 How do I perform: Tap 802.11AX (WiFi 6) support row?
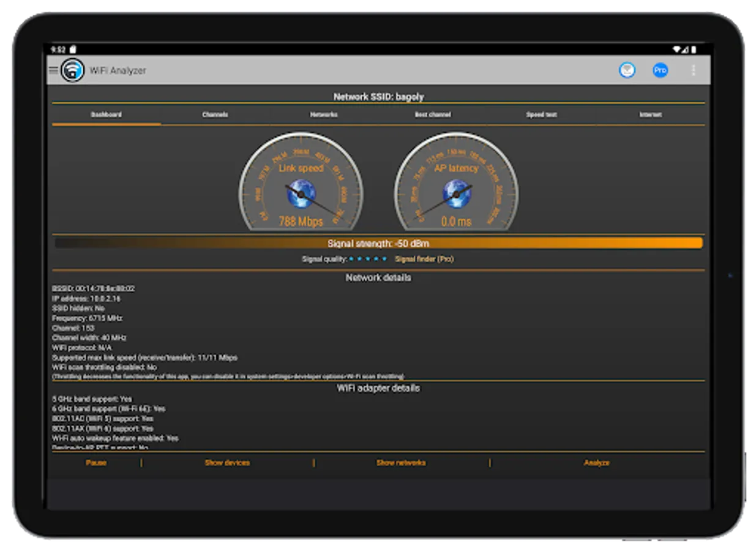(103, 428)
